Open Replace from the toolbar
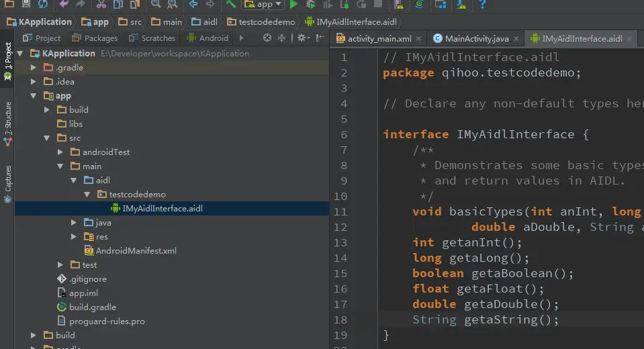The width and height of the screenshot is (644, 349). pos(173,4)
